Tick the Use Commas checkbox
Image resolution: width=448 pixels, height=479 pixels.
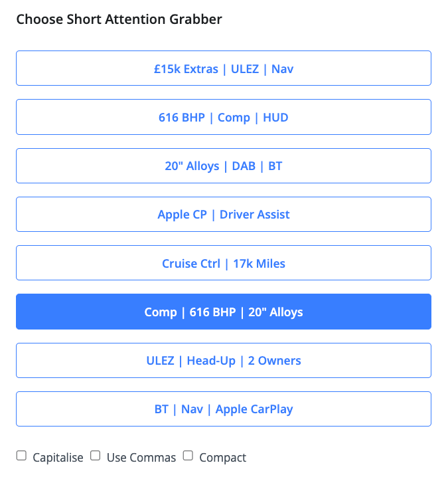point(96,456)
